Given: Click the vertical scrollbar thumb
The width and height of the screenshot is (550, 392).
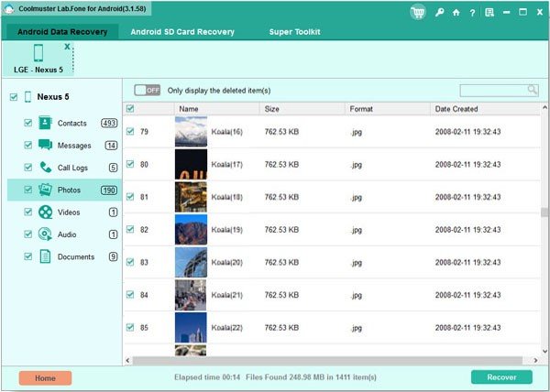Looking at the screenshot, I should click(x=544, y=212).
